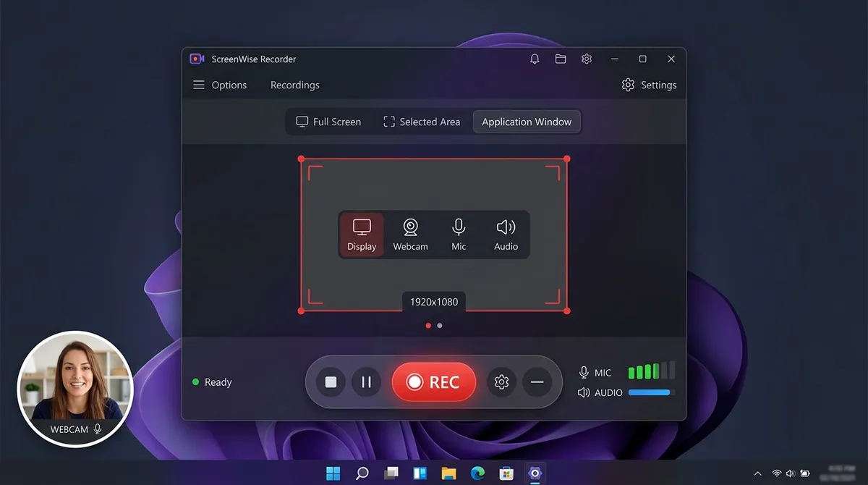Select Application Window capture mode
The width and height of the screenshot is (868, 485).
pyautogui.click(x=527, y=122)
